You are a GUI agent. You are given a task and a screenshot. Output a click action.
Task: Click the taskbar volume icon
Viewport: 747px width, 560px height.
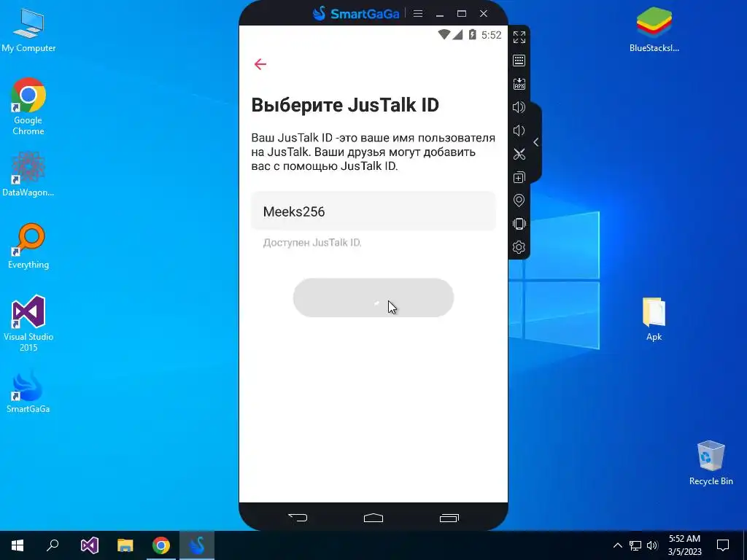652,545
